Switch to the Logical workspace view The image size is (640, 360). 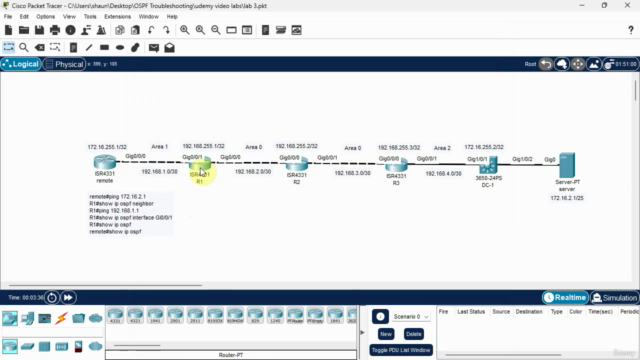pos(21,64)
